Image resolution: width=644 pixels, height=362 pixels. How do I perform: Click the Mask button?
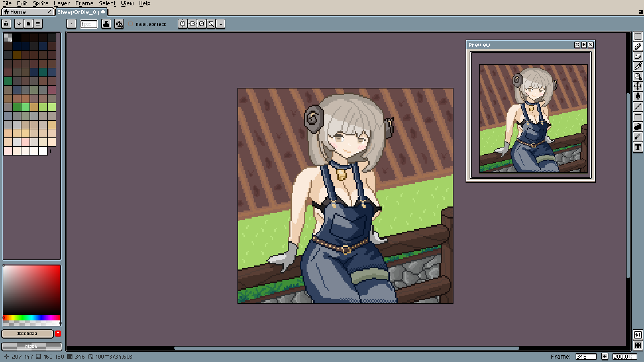click(32, 346)
